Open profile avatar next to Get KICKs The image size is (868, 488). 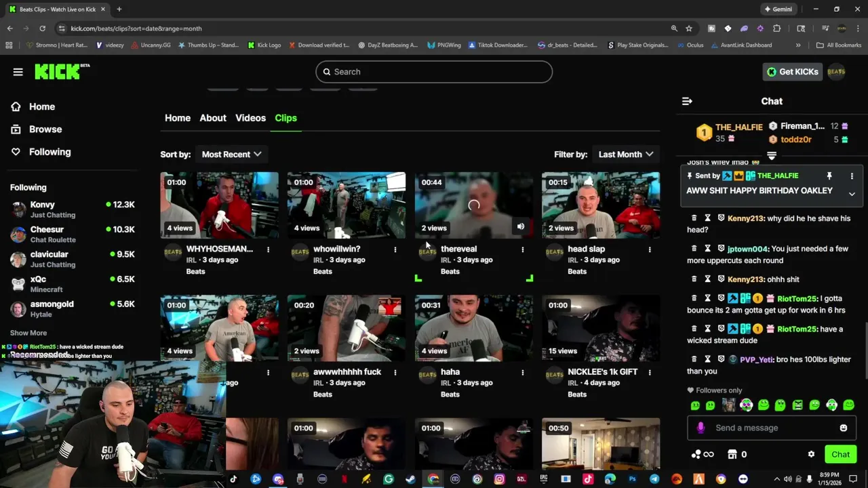pyautogui.click(x=836, y=72)
